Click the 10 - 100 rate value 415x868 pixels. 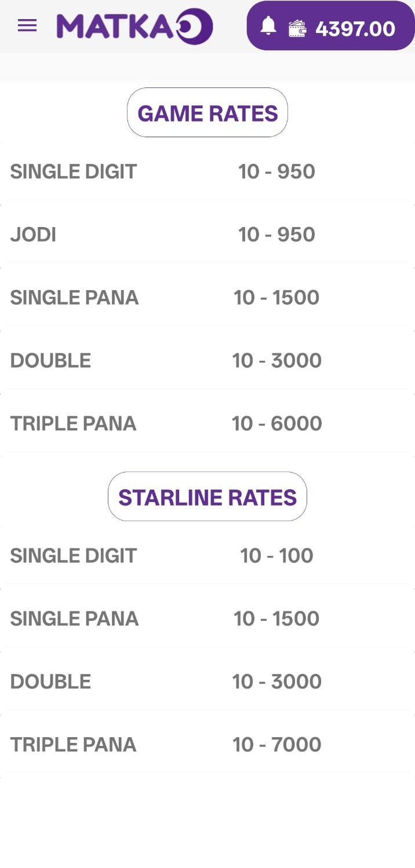tap(276, 556)
